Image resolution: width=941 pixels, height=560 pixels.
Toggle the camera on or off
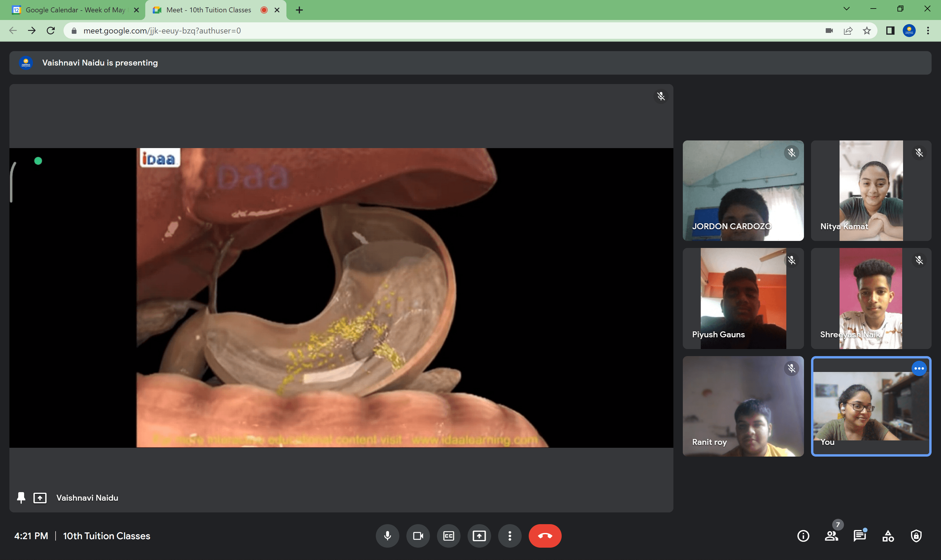click(418, 536)
